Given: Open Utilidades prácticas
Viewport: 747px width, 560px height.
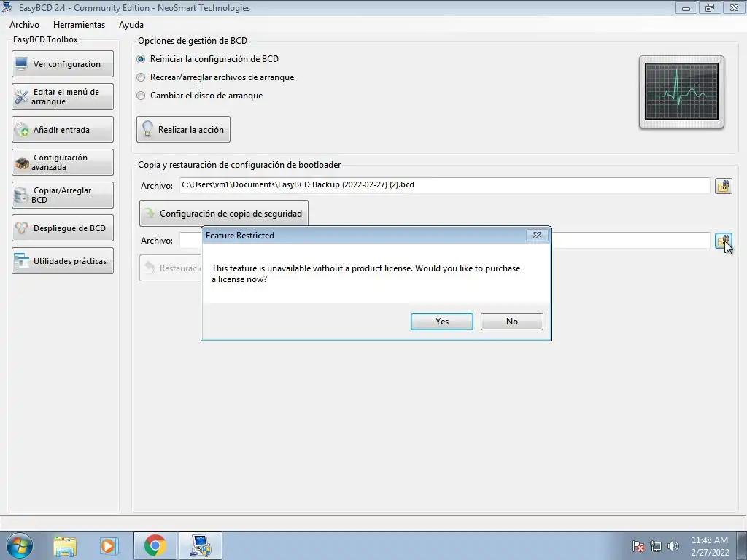Looking at the screenshot, I should coord(63,261).
